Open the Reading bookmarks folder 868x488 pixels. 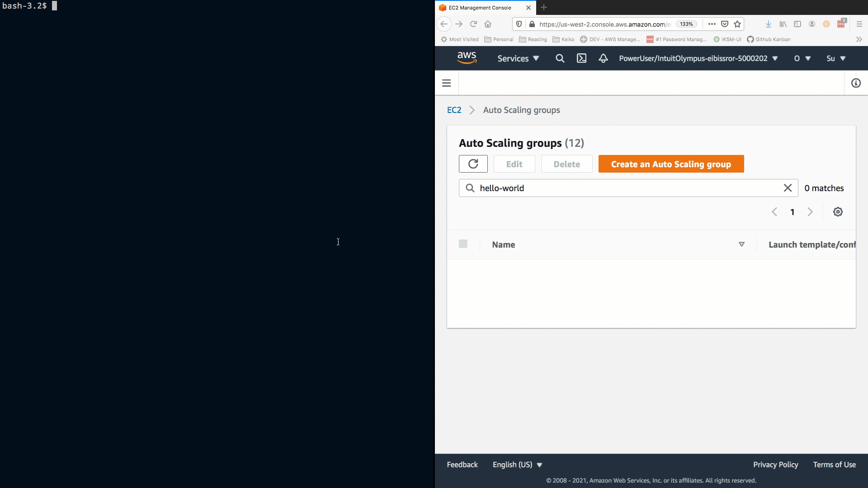[533, 39]
